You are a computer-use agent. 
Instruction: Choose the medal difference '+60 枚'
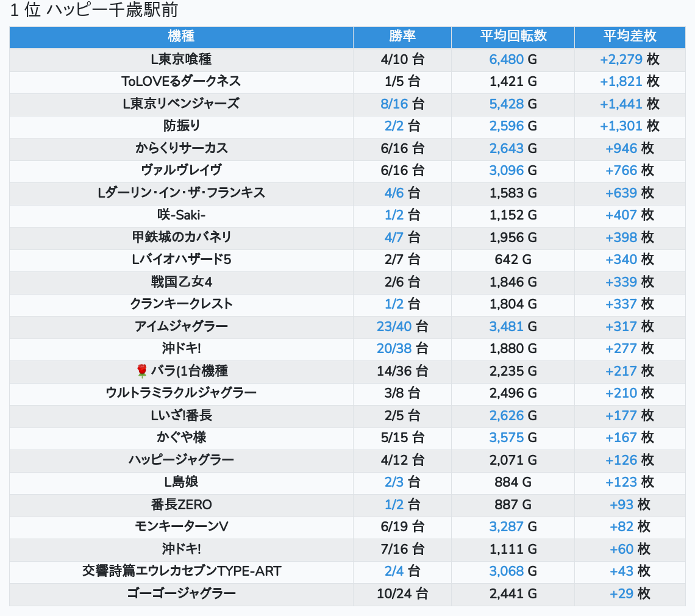tap(629, 549)
